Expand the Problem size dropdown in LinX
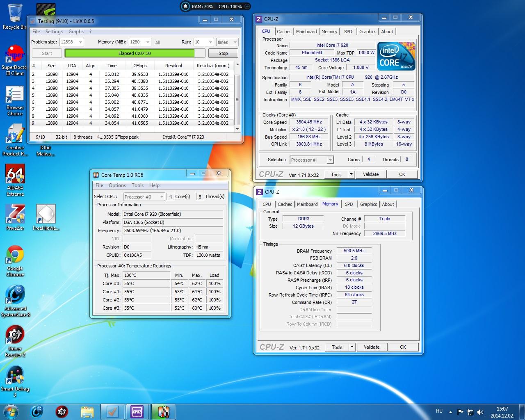The height and width of the screenshot is (420, 525). click(80, 42)
